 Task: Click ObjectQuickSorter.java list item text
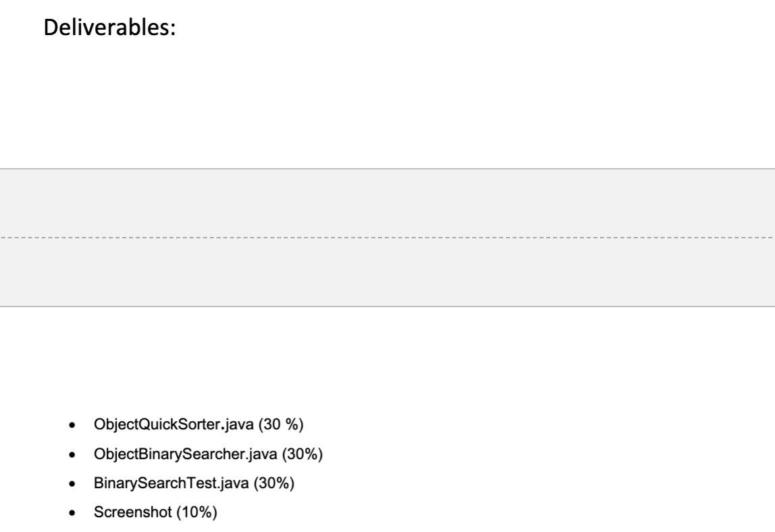click(x=173, y=424)
